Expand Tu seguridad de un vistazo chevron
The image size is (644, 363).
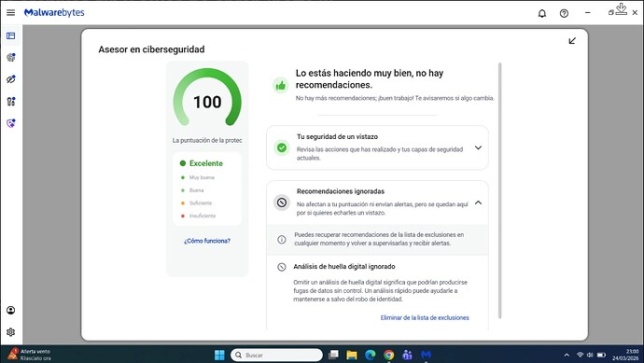coord(478,147)
